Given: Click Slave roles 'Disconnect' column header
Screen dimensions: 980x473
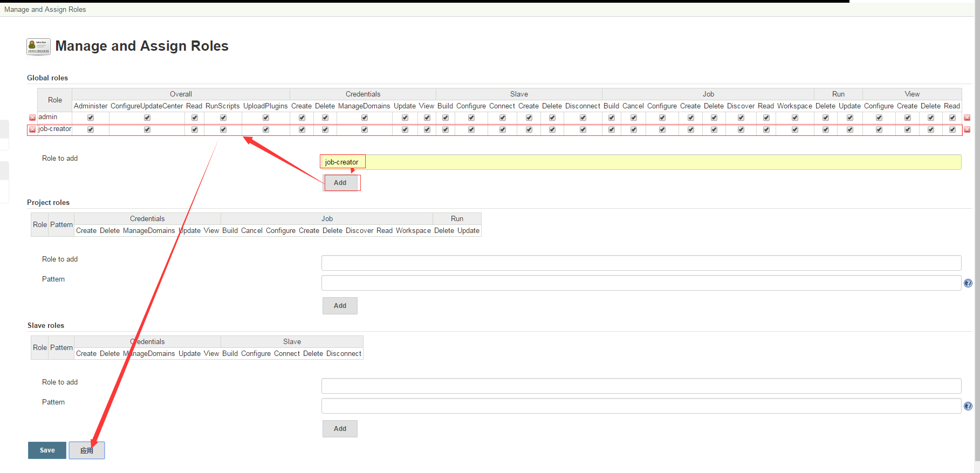Looking at the screenshot, I should [344, 354].
